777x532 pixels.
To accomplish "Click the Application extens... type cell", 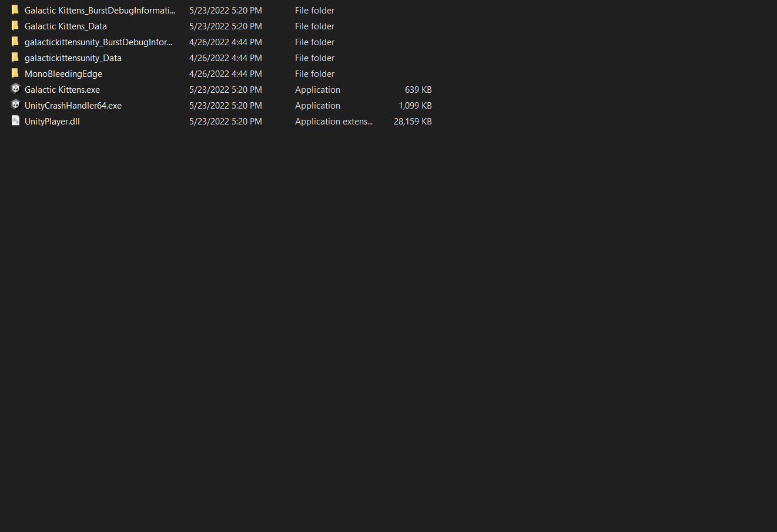I will (334, 122).
